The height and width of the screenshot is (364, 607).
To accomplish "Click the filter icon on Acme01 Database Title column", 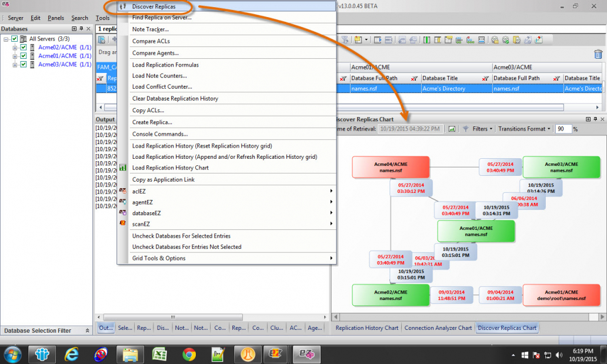I will click(x=485, y=78).
